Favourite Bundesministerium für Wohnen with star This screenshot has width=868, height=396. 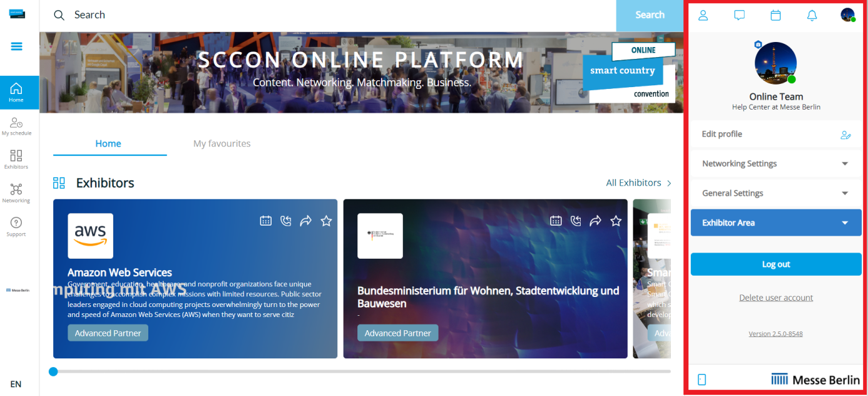pyautogui.click(x=616, y=221)
